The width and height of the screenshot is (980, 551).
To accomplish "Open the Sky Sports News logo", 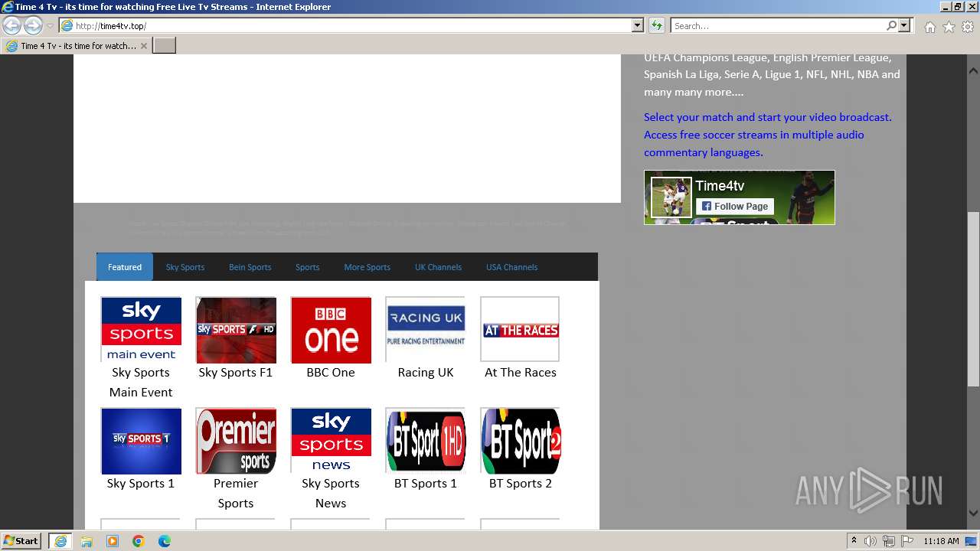I will pyautogui.click(x=331, y=440).
